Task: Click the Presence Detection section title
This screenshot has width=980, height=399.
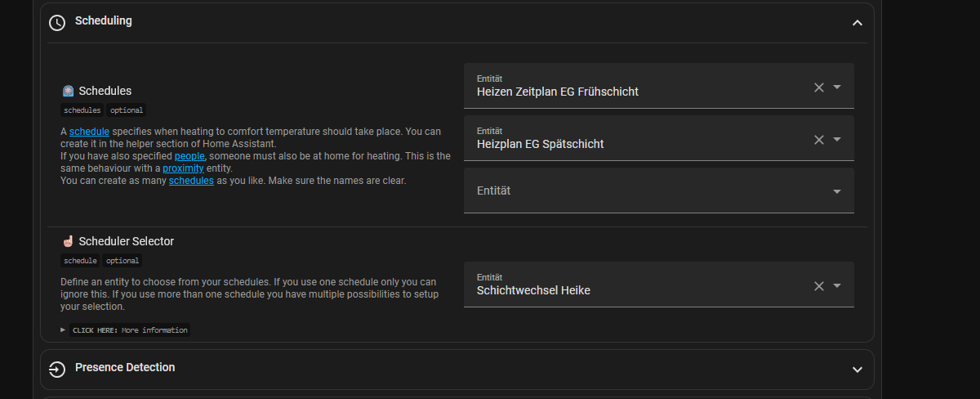Action: 125,368
